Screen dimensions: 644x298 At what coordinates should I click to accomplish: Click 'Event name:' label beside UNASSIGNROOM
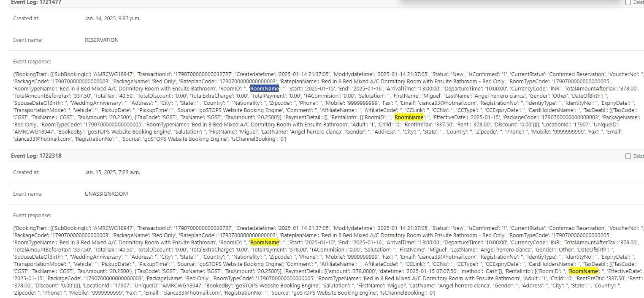pos(28,194)
